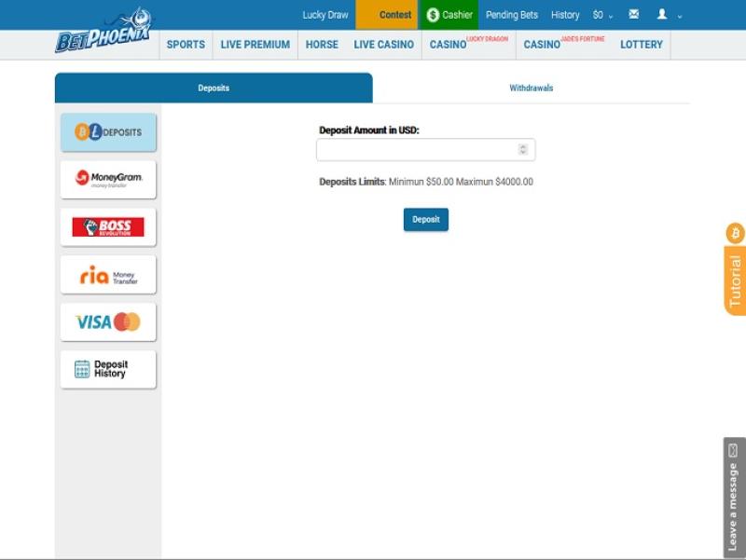Open the Leave a message widget

733,498
